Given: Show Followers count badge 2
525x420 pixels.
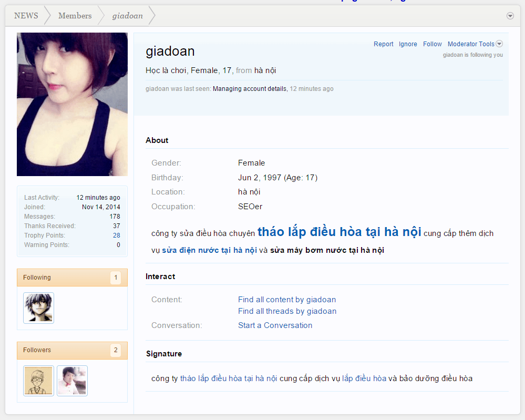Looking at the screenshot, I should pyautogui.click(x=116, y=350).
